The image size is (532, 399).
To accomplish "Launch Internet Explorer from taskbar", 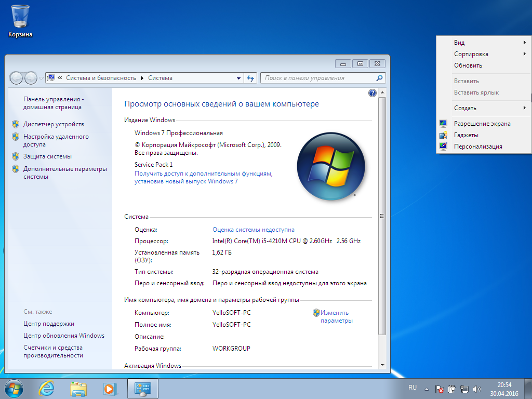I will click(x=46, y=389).
